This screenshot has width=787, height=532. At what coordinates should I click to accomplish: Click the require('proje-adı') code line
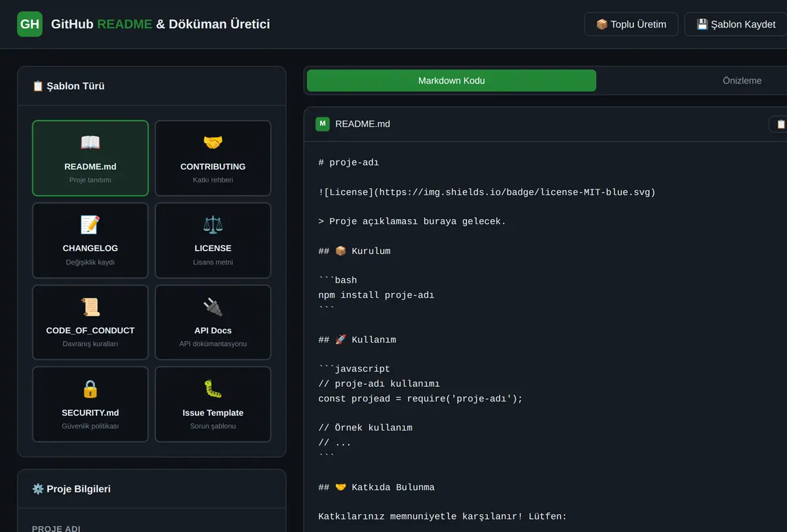point(420,398)
